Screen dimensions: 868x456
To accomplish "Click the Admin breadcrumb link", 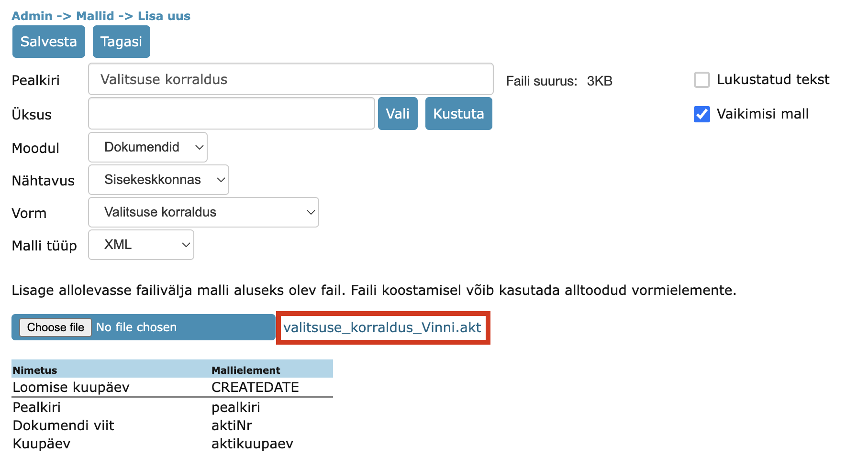I will point(32,16).
